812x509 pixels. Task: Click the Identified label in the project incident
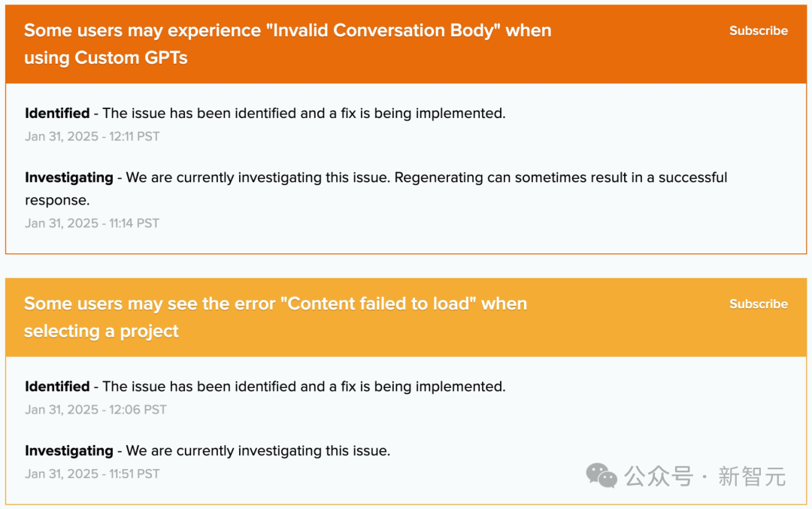tap(57, 386)
